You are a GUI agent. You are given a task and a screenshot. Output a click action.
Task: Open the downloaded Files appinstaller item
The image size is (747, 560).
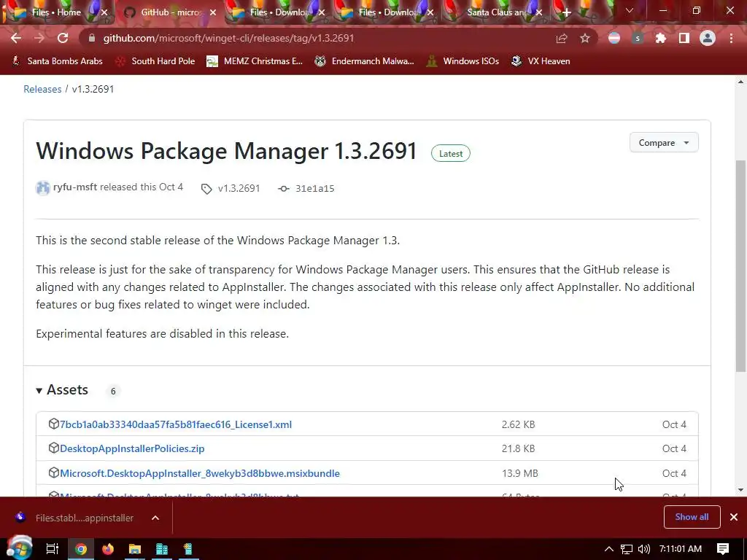click(x=75, y=518)
